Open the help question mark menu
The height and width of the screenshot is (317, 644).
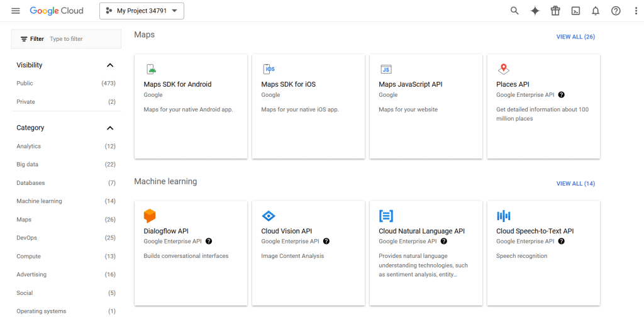tap(616, 11)
